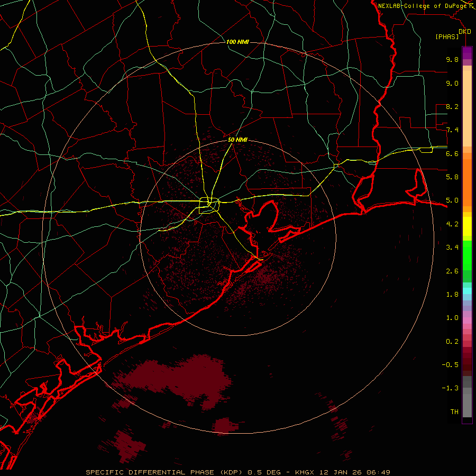
Task: Click the 3.4 color scale label
Action: click(x=452, y=248)
